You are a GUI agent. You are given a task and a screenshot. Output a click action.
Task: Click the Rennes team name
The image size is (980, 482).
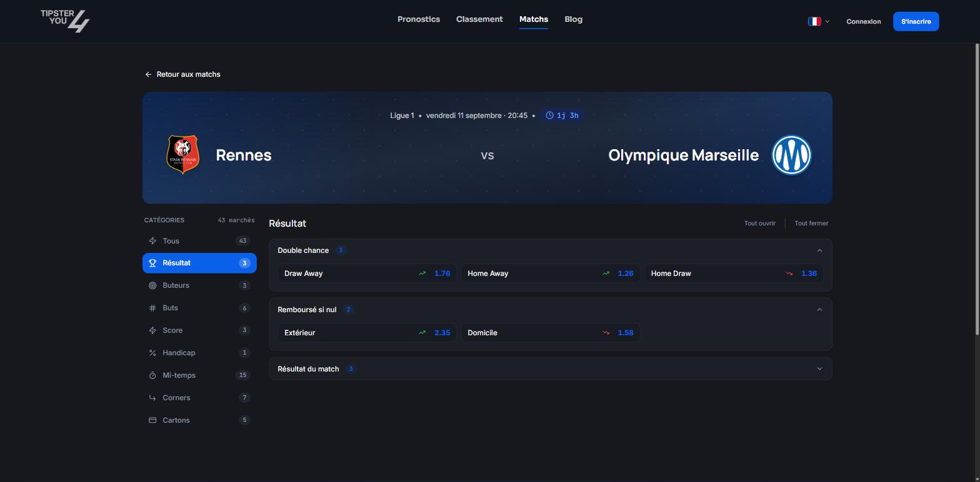pos(243,155)
